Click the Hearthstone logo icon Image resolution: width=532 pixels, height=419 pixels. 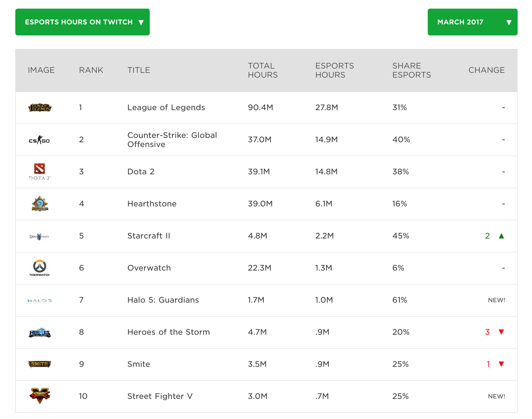click(40, 204)
